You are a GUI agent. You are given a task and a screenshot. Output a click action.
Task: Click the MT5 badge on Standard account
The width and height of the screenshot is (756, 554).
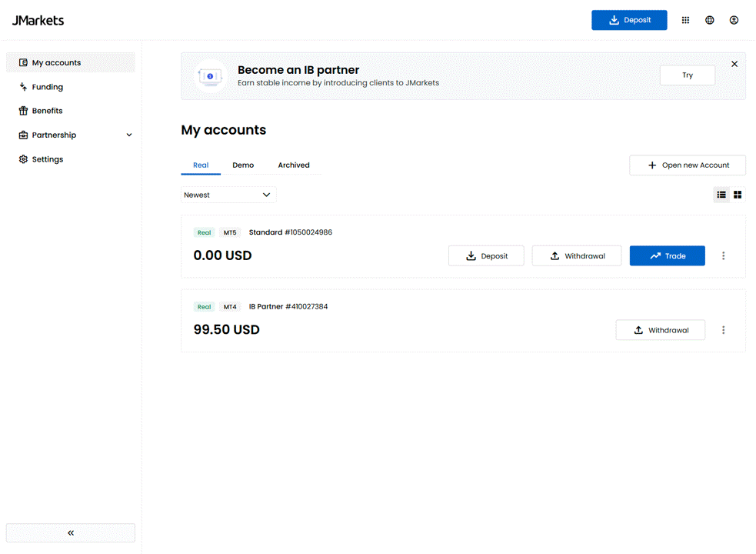tap(230, 232)
